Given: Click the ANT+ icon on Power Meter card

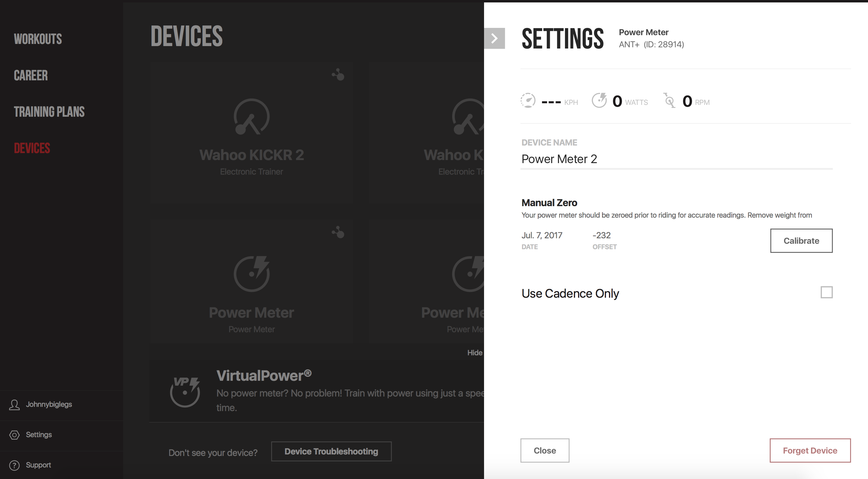Looking at the screenshot, I should [338, 232].
